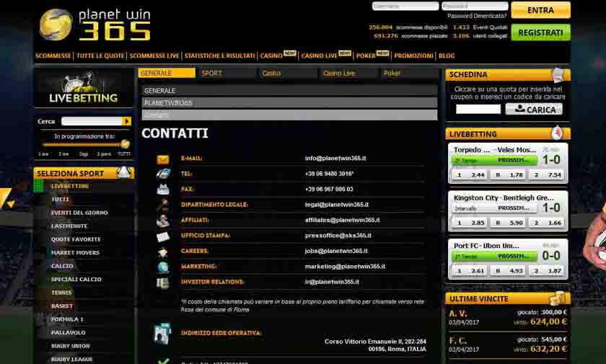606x364 pixels.
Task: Switch to the SPORT tab
Action: point(227,73)
